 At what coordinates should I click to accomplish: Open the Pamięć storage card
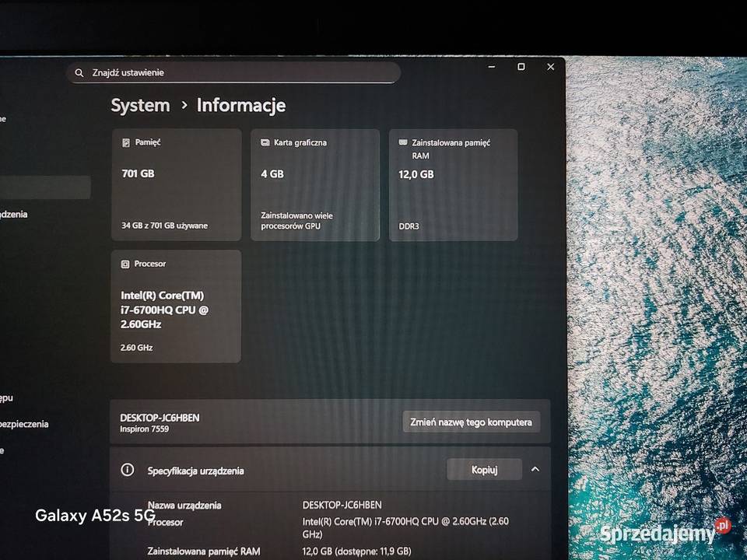coord(177,185)
